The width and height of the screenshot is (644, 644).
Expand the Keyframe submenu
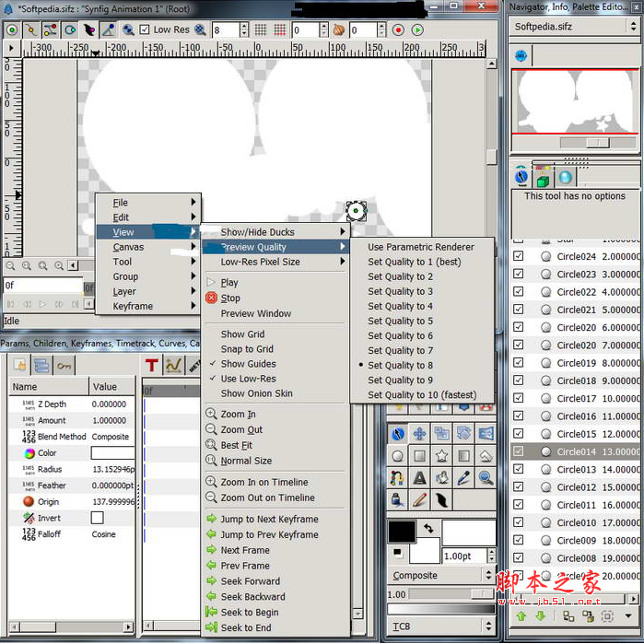pyautogui.click(x=148, y=306)
